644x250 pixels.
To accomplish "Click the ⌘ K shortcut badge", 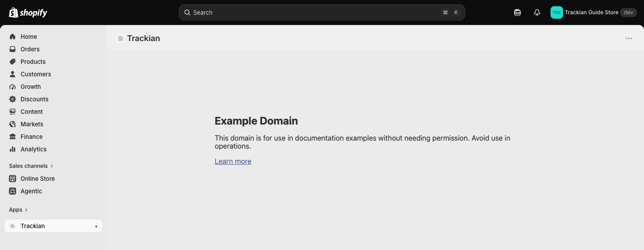I will pos(451,12).
